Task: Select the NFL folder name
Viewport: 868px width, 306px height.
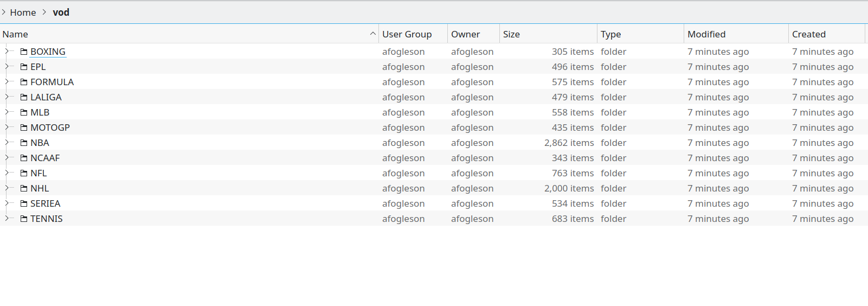Action: click(x=38, y=173)
